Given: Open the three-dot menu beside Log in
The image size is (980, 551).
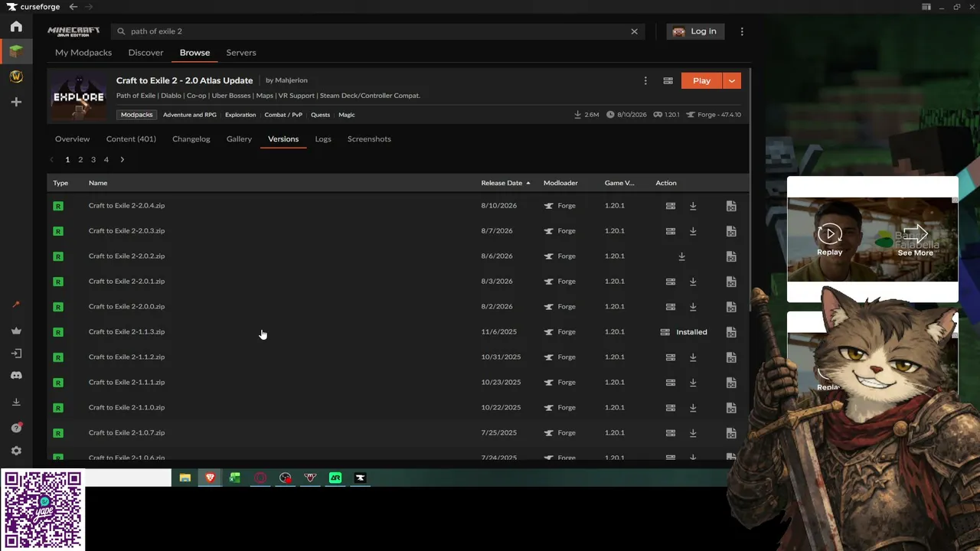Looking at the screenshot, I should [x=742, y=31].
